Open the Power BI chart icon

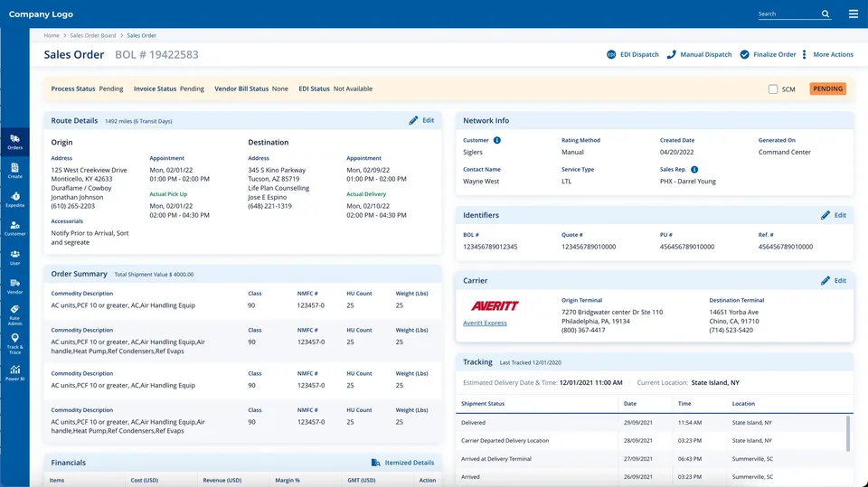(15, 373)
